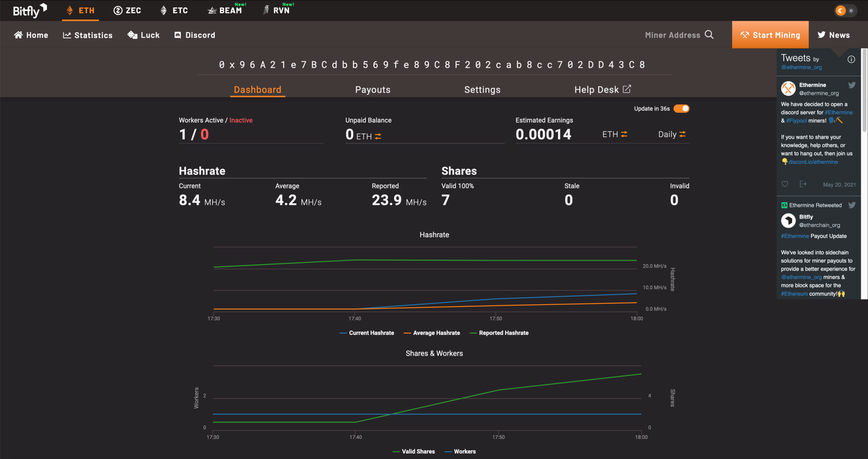Click the Ethermine avatar in tweet
This screenshot has height=459, width=868.
pyautogui.click(x=788, y=89)
